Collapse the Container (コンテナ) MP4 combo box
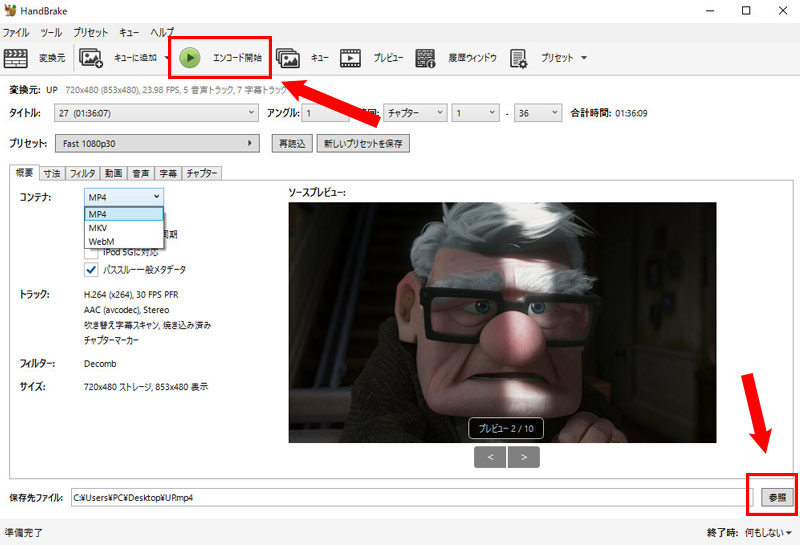Screen dimensions: 800x545 123,197
